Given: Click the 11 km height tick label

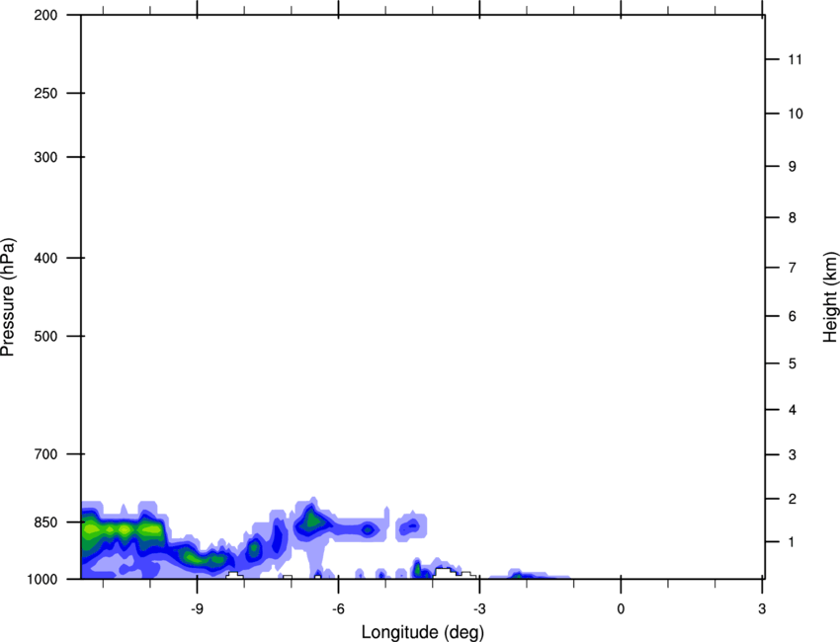Looking at the screenshot, I should (793, 60).
